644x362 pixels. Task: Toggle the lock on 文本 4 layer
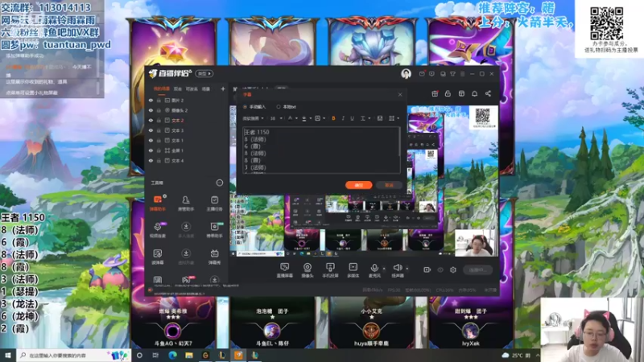click(x=159, y=160)
